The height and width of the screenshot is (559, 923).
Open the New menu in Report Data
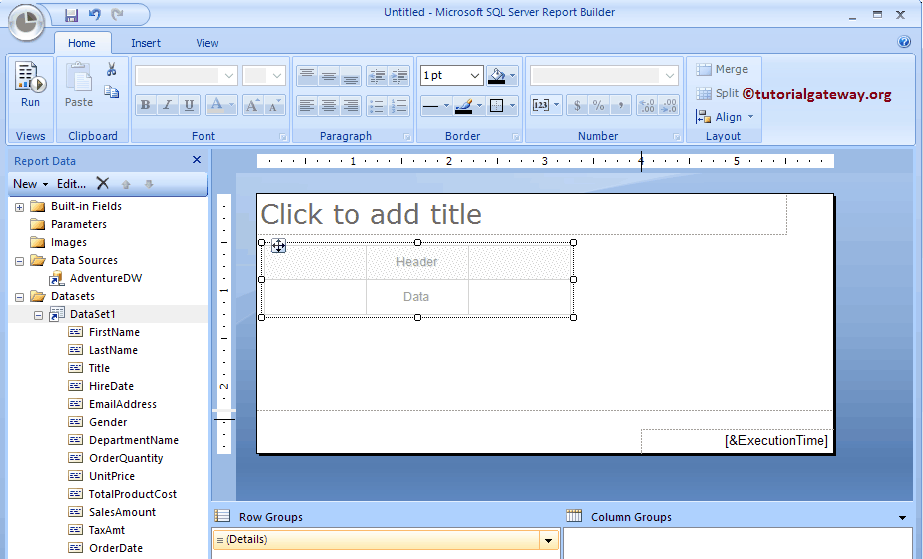pos(31,184)
